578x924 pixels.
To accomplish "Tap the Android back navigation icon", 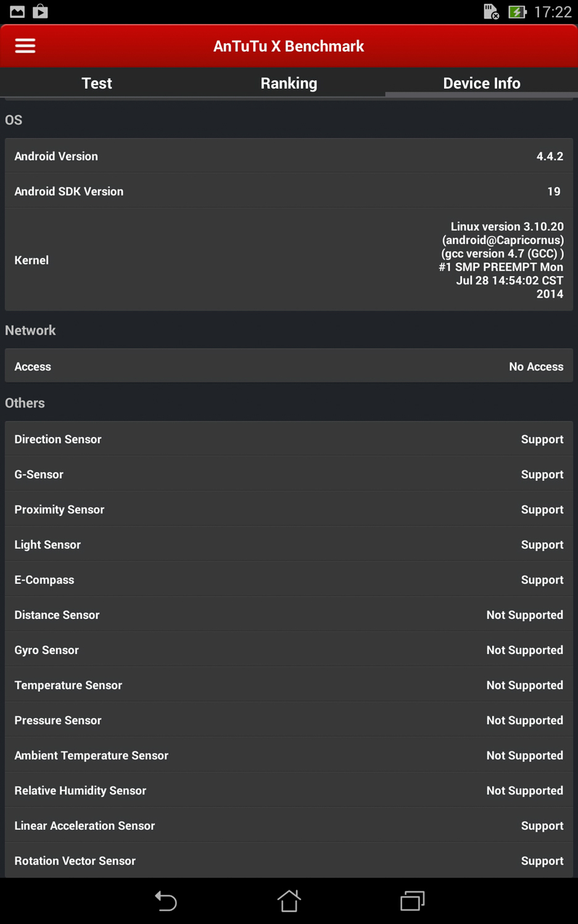I will tap(165, 901).
